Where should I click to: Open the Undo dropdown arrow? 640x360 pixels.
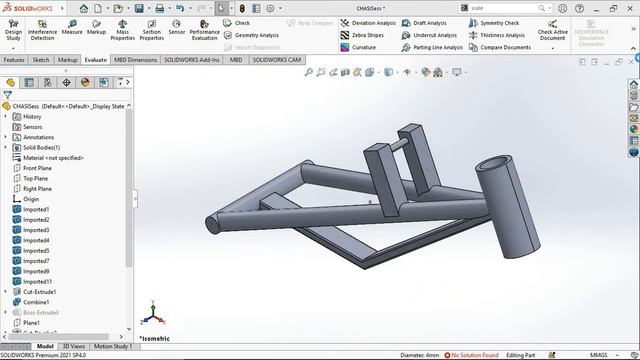(190, 8)
